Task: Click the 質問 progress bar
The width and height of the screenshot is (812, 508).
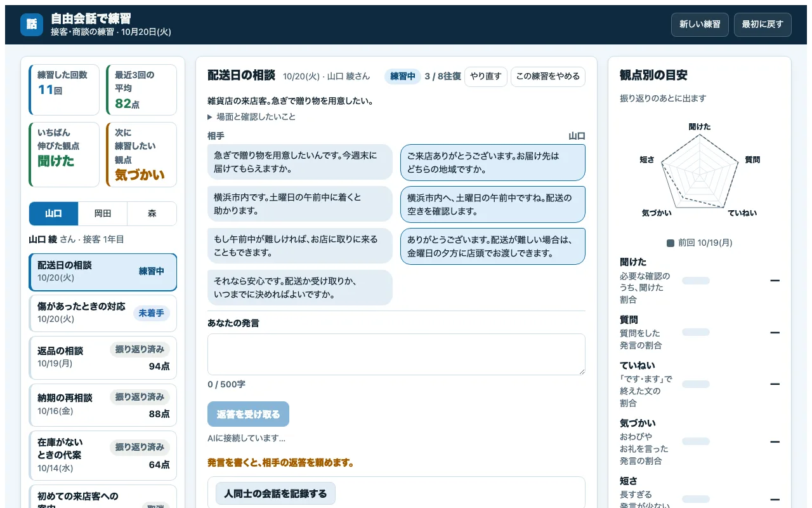Action: click(696, 332)
